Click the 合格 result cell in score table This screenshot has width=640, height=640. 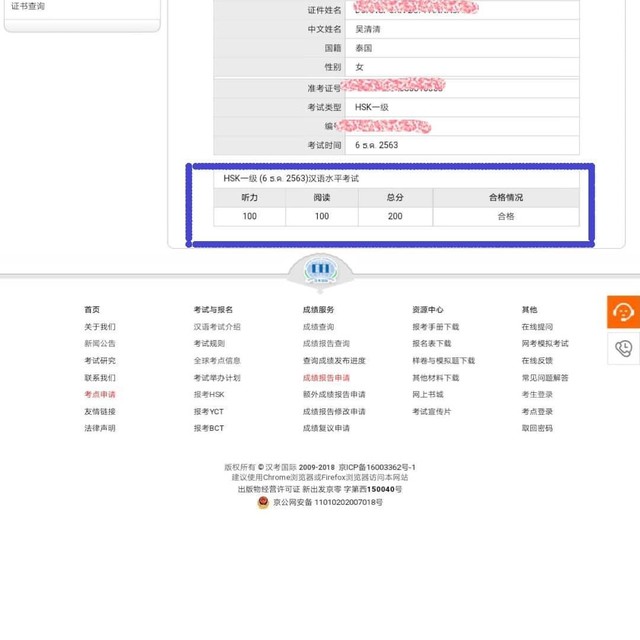pyautogui.click(x=505, y=216)
